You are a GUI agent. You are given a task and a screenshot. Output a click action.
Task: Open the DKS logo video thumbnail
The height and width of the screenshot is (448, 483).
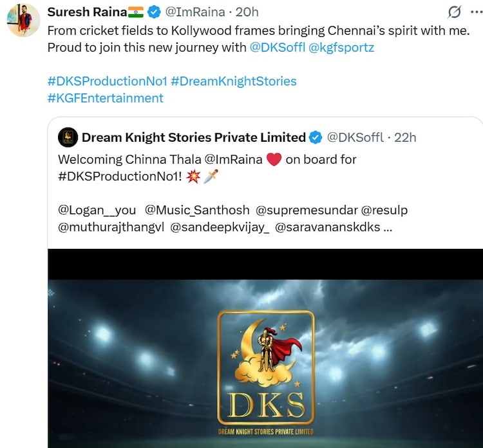(x=265, y=361)
